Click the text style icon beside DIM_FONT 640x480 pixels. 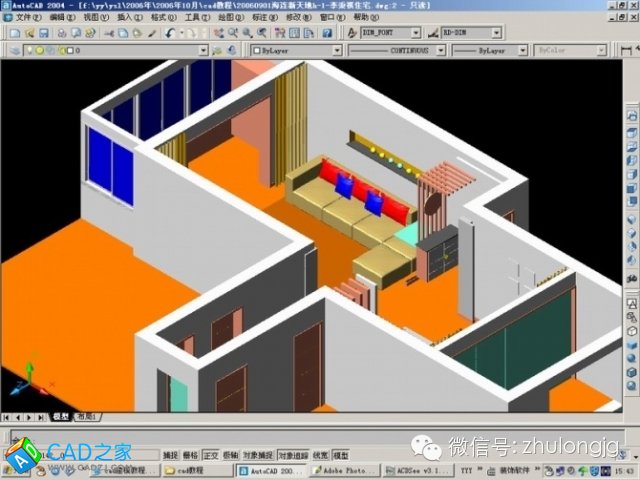tap(351, 33)
